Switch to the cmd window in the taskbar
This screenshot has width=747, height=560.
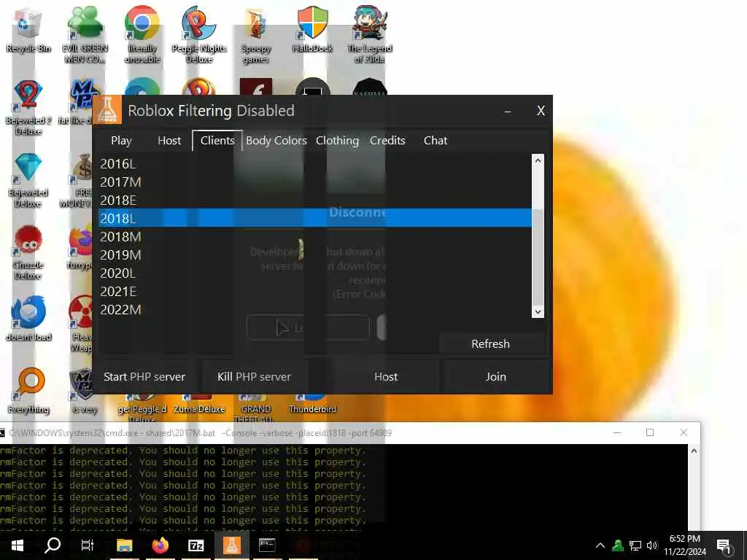[267, 545]
